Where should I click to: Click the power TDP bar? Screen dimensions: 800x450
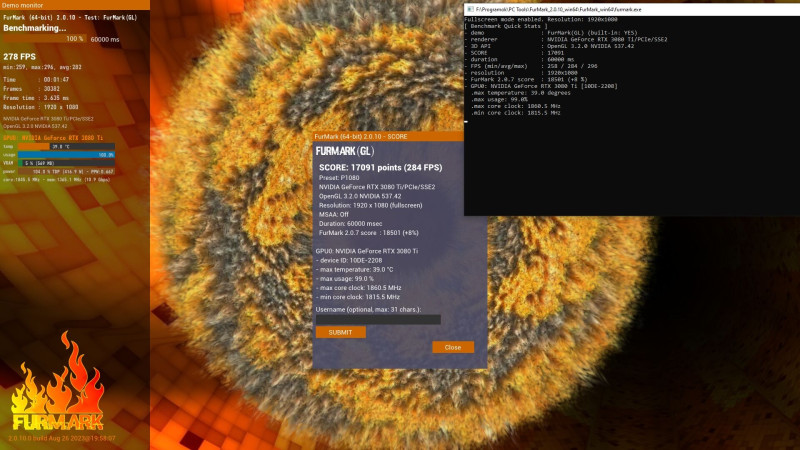[66, 171]
